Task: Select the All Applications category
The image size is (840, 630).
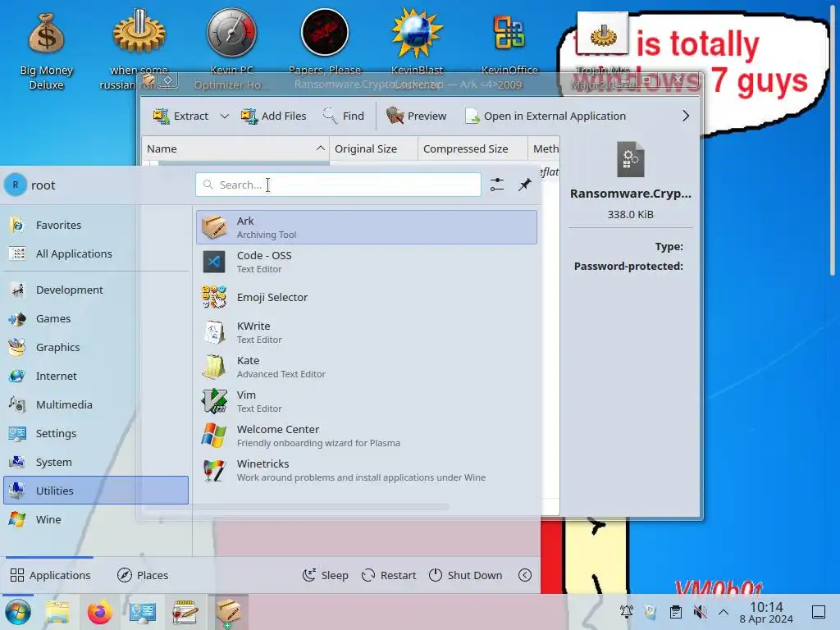Action: 97,253
